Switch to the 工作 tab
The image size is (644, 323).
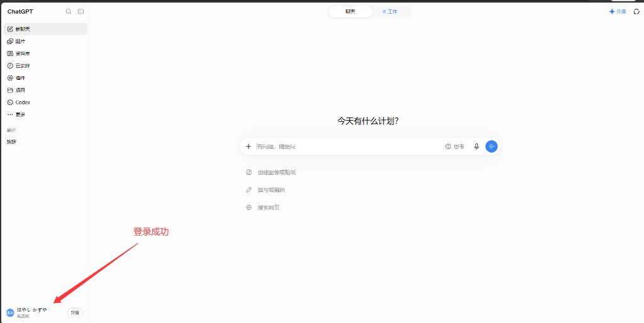tap(390, 11)
